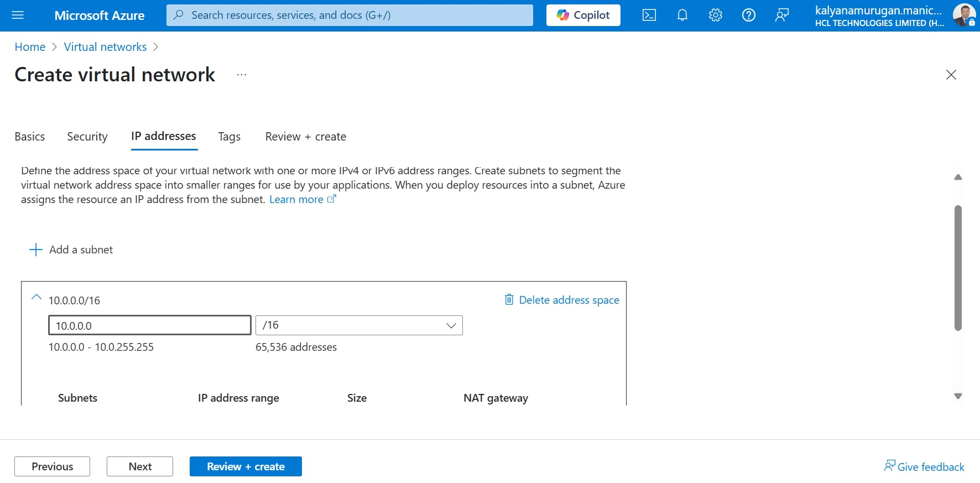This screenshot has width=980, height=483.
Task: Switch to Tags tab
Action: pyautogui.click(x=230, y=137)
